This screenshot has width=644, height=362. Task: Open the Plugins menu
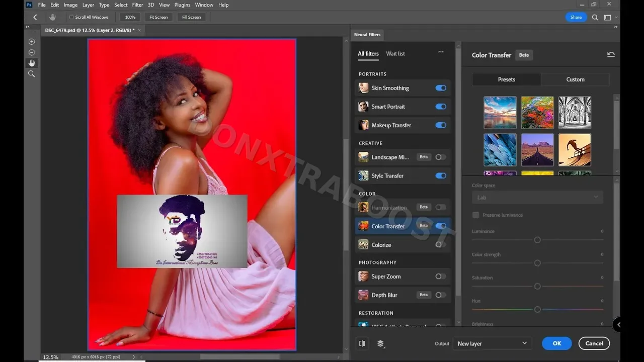click(182, 5)
